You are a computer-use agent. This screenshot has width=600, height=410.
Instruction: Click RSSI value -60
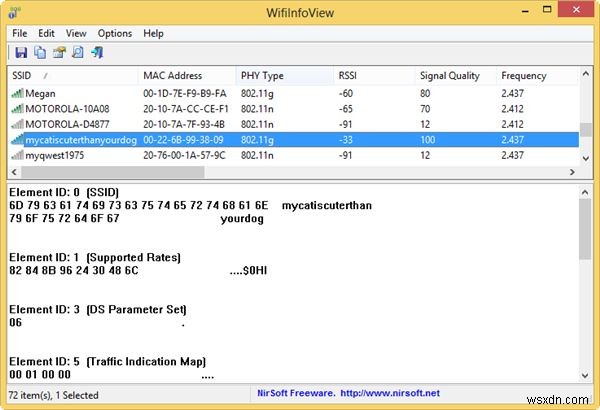[x=346, y=93]
